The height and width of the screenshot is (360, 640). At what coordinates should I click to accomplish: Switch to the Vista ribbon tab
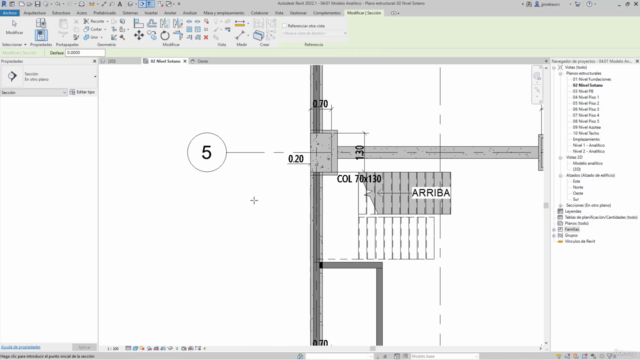(279, 13)
